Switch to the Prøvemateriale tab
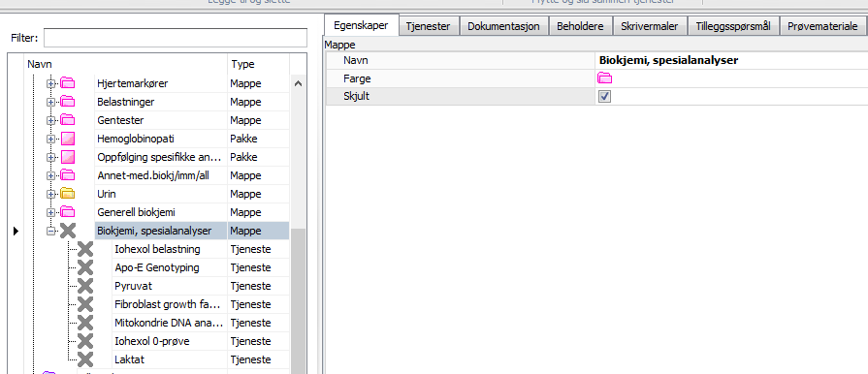This screenshot has height=374, width=868. click(823, 26)
